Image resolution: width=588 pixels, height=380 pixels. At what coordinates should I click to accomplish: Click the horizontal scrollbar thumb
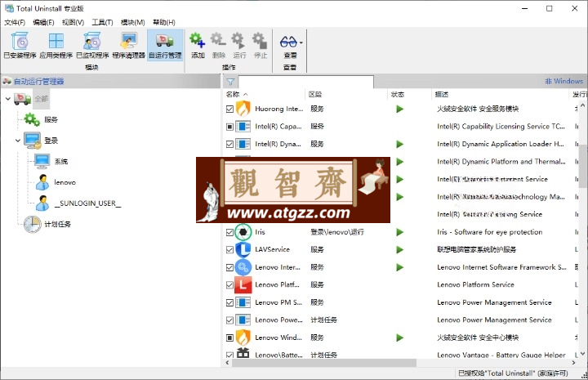coord(324,363)
